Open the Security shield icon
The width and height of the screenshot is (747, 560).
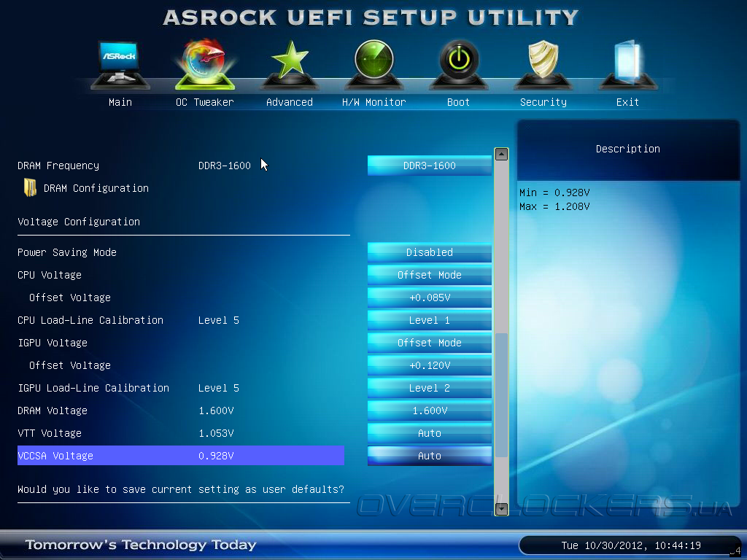(543, 65)
